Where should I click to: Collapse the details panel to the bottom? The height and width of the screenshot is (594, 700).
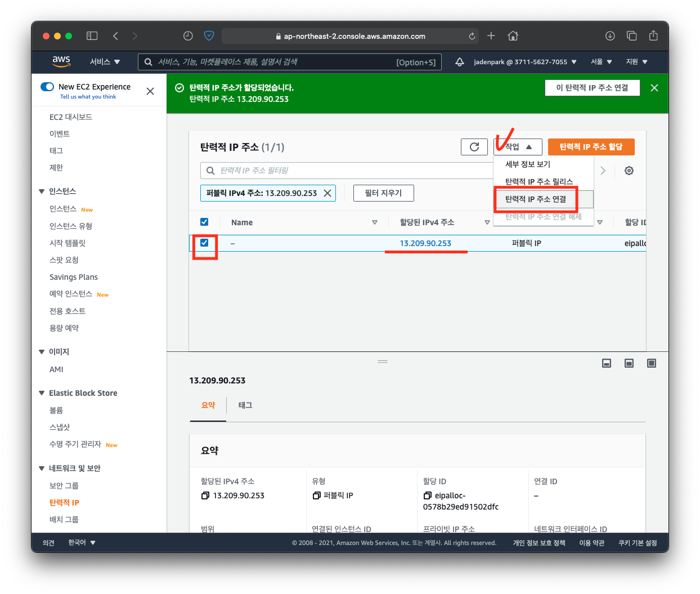(x=607, y=363)
